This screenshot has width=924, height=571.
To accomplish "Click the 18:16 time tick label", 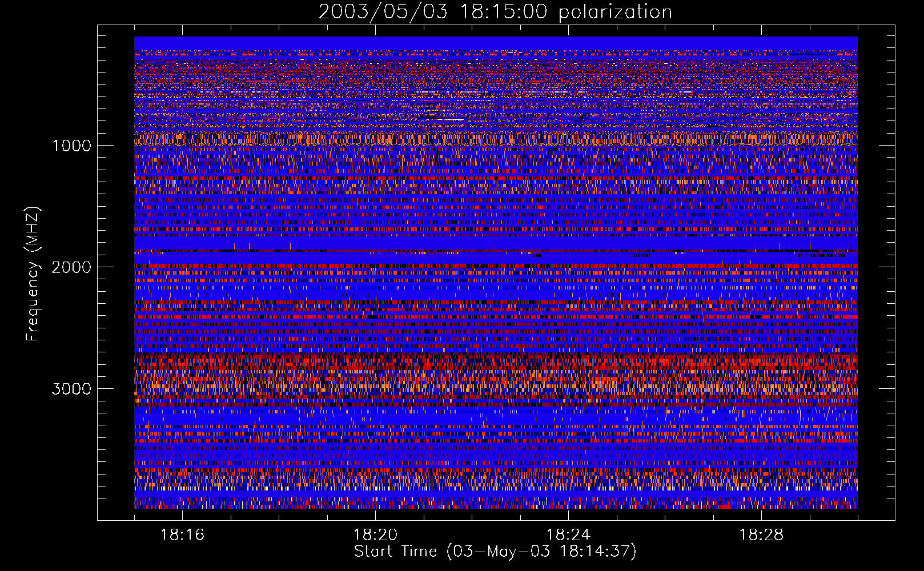I will [x=182, y=535].
